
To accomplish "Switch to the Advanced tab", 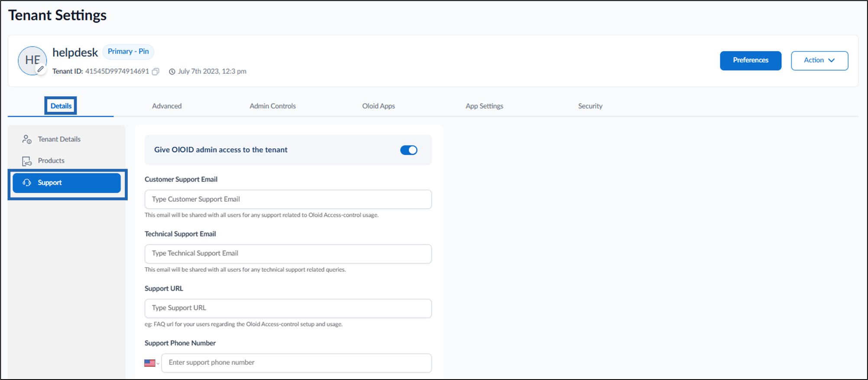I will tap(167, 106).
